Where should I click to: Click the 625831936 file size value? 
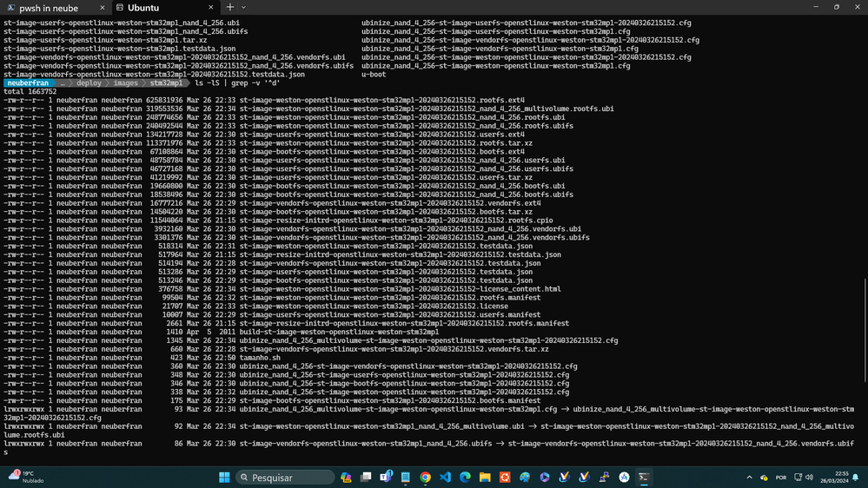pyautogui.click(x=164, y=100)
